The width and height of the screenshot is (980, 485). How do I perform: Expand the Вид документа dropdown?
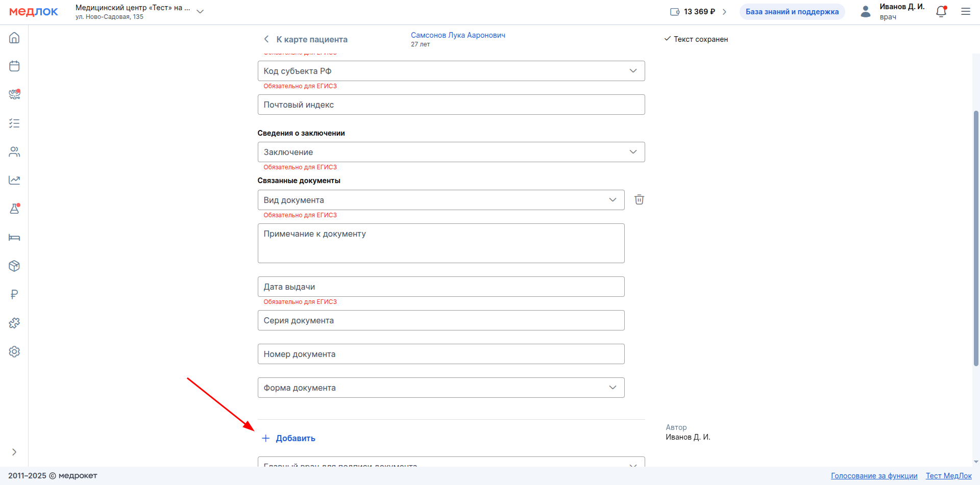tap(440, 200)
